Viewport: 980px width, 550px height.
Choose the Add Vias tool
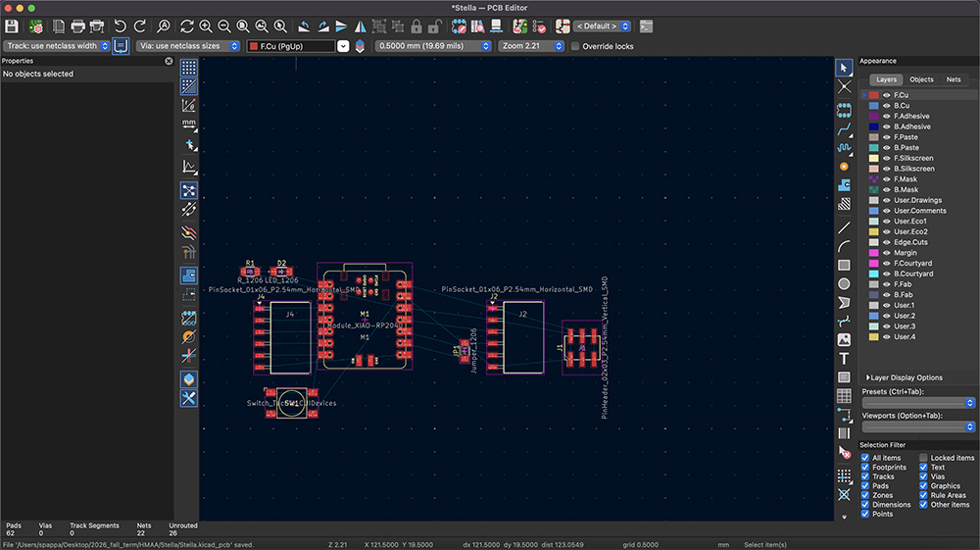click(x=844, y=167)
